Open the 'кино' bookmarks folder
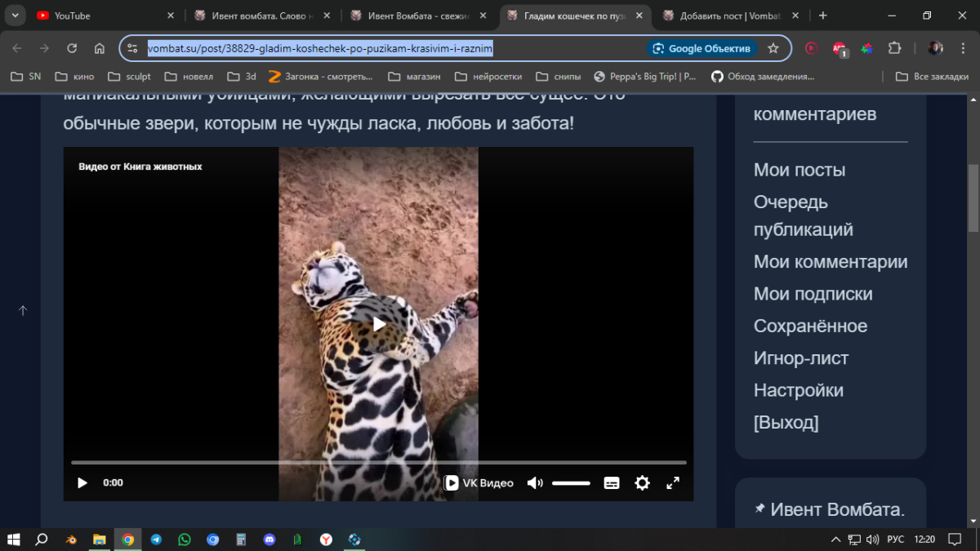Image resolution: width=980 pixels, height=551 pixels. [x=74, y=77]
